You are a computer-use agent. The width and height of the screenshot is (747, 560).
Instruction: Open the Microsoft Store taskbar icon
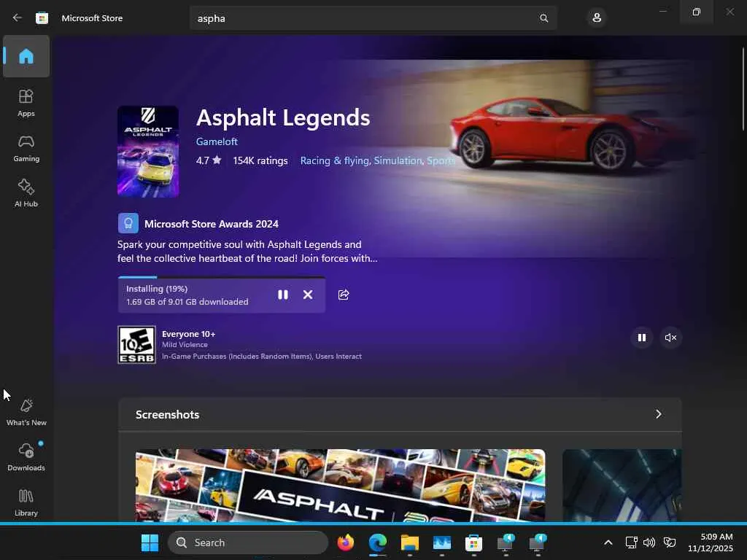click(x=473, y=542)
